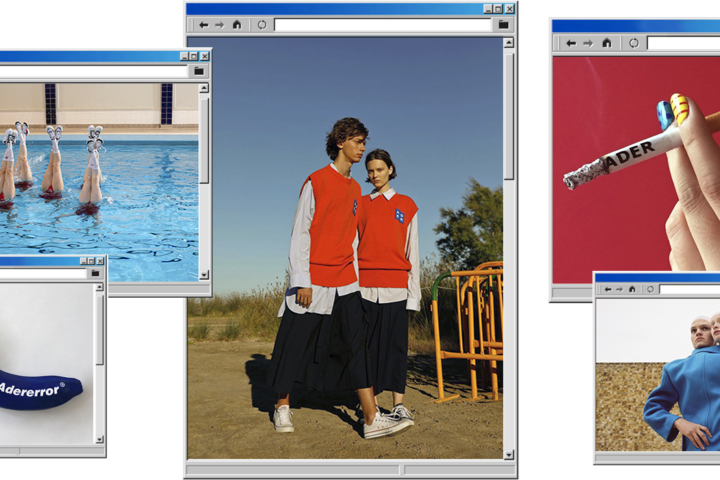720x480 pixels.
Task: Click Back arrow in blue coat window
Action: 608,289
